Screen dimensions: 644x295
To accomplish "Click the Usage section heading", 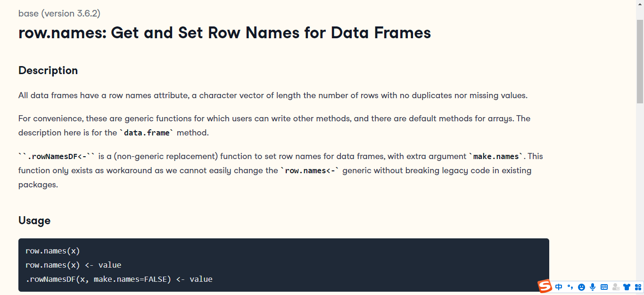I will 34,220.
